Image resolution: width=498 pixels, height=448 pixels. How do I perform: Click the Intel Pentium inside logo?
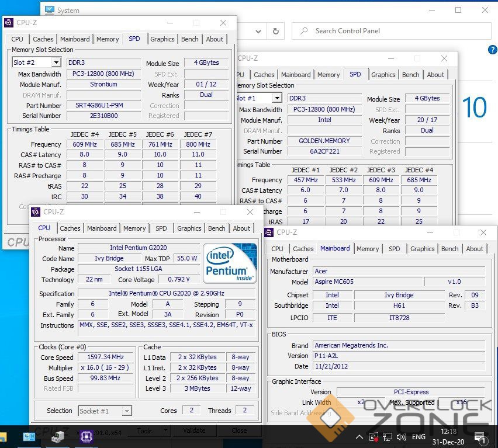click(230, 263)
